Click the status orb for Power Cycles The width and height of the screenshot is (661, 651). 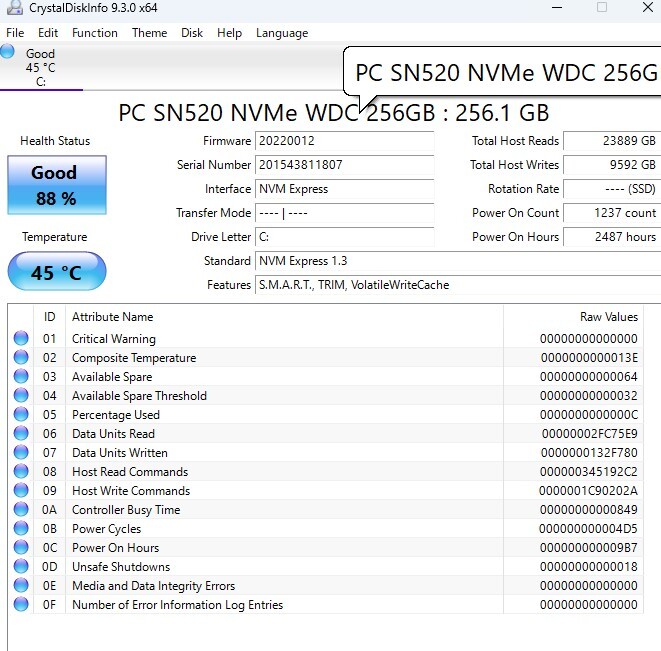click(21, 529)
